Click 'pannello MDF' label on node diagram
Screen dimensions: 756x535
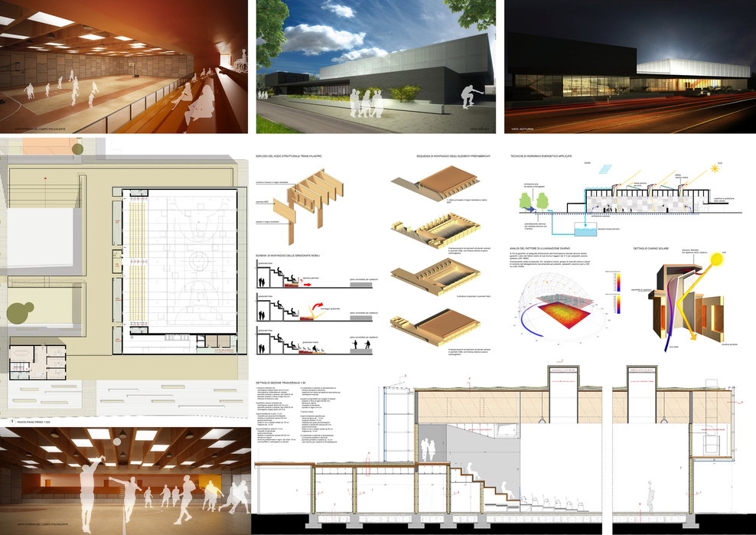pyautogui.click(x=262, y=202)
